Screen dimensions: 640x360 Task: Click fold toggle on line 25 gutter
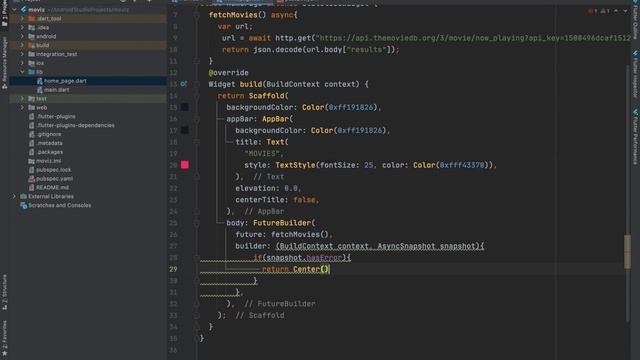pyautogui.click(x=196, y=223)
